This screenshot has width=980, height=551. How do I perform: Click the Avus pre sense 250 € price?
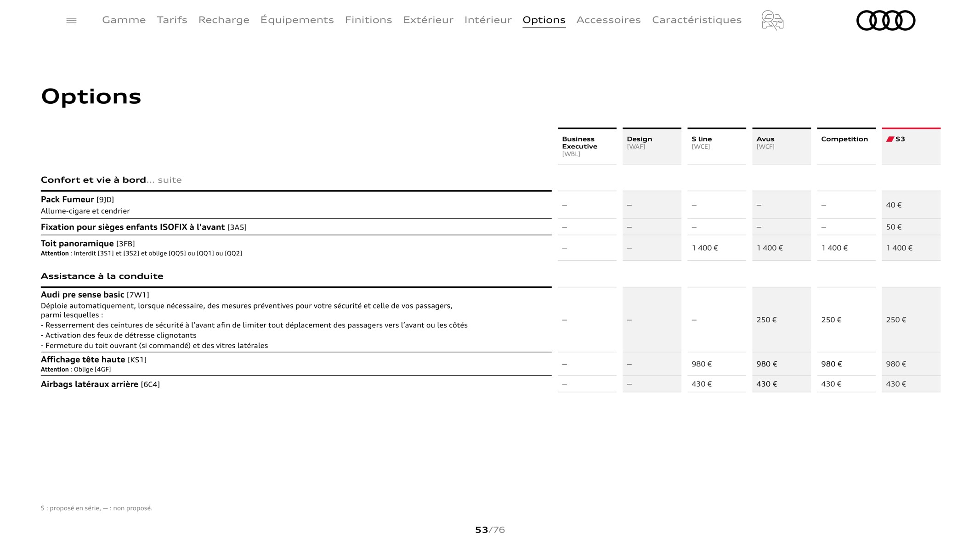[x=766, y=320]
